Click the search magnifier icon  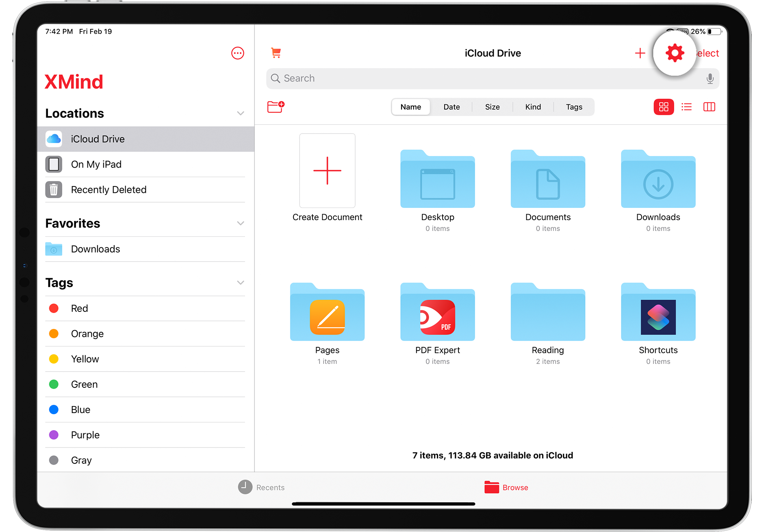pos(276,78)
